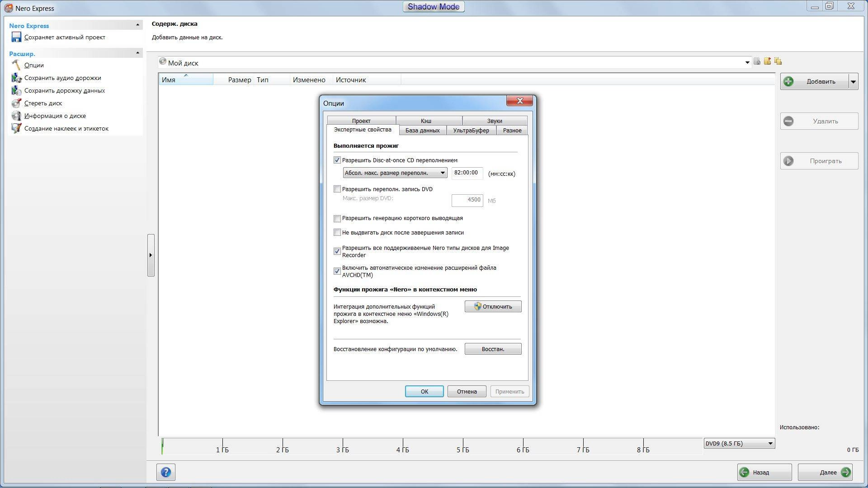Click the Информация о диске icon

(16, 116)
